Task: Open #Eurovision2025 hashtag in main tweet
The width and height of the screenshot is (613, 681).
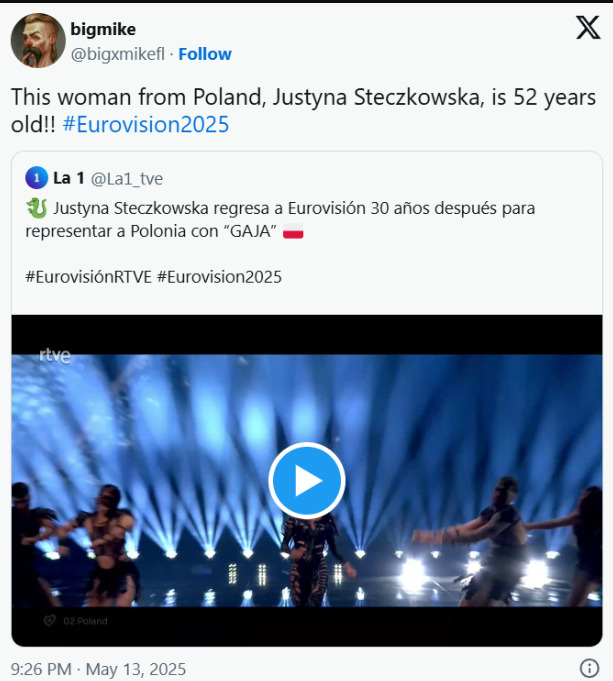Action: (x=145, y=125)
